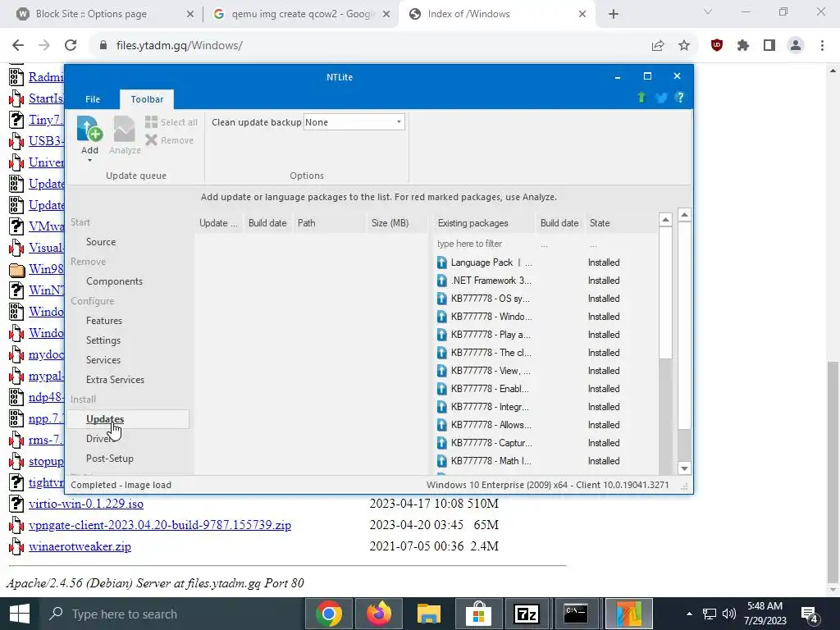The image size is (840, 630).
Task: Open File Explorer from taskbar
Action: pyautogui.click(x=428, y=614)
